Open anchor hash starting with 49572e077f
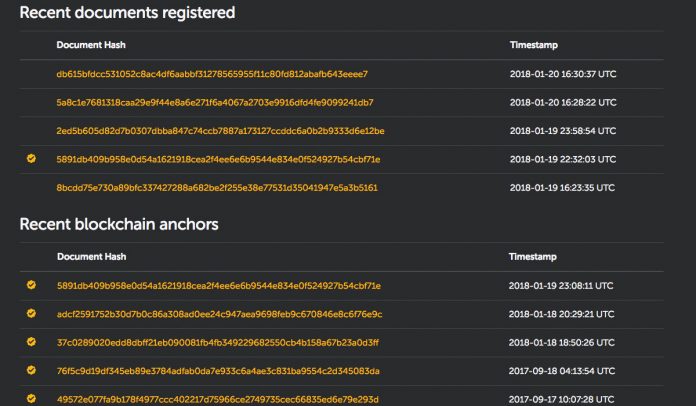 [217, 399]
